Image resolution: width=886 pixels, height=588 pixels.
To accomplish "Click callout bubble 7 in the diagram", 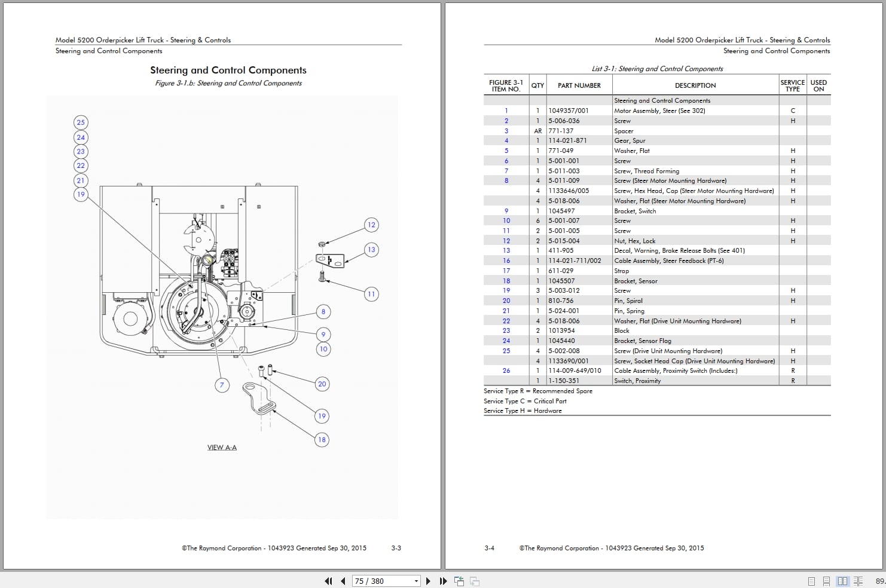I will pos(222,385).
